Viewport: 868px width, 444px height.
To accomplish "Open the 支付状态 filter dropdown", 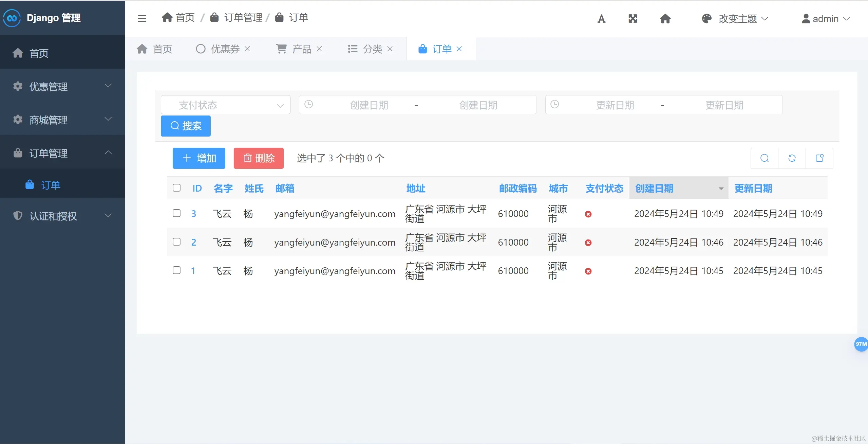I will (225, 105).
